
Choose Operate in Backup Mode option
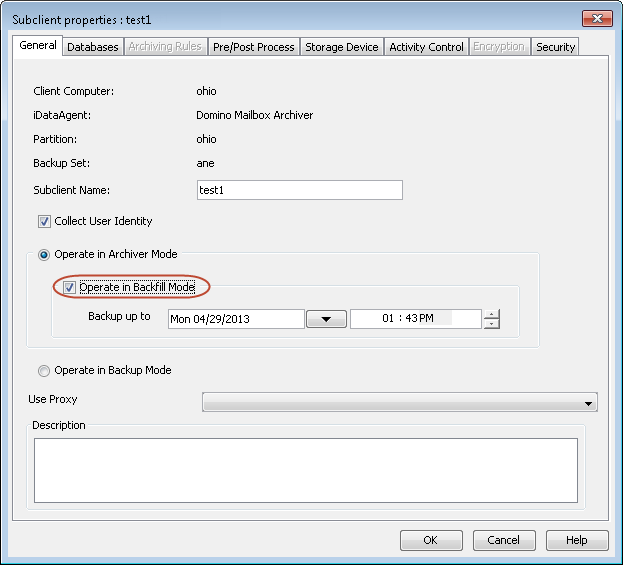pyautogui.click(x=44, y=371)
